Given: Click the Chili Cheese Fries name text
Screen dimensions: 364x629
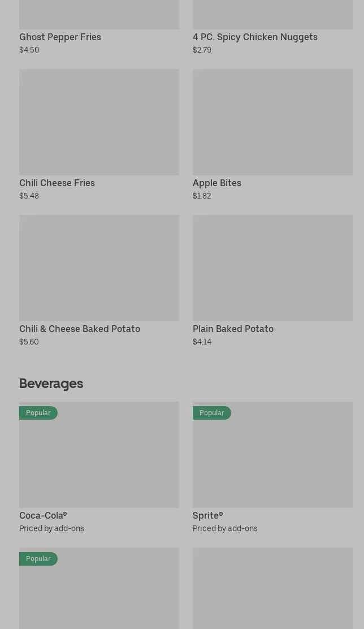Looking at the screenshot, I should pos(57,183).
